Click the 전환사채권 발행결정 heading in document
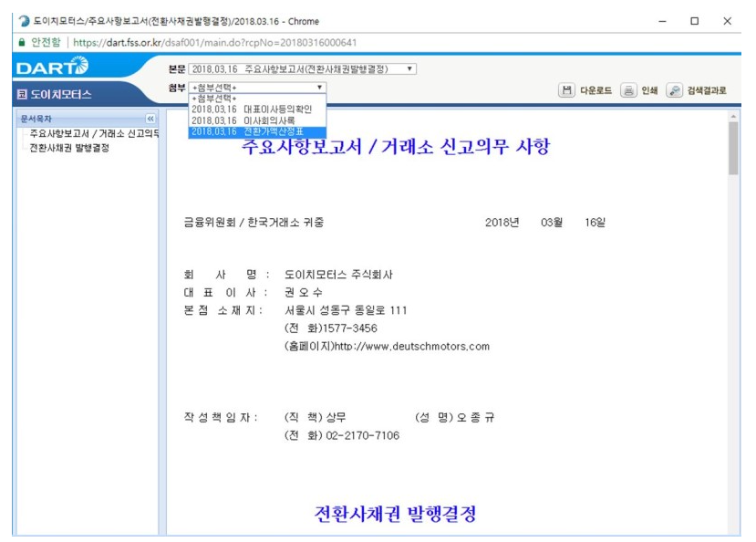The width and height of the screenshot is (756, 542). pyautogui.click(x=396, y=514)
